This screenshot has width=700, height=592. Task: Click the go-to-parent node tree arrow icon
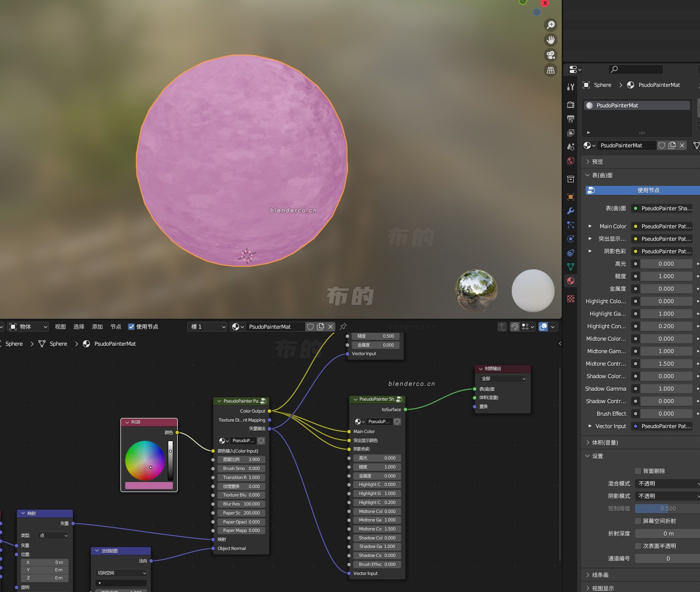pyautogui.click(x=502, y=327)
